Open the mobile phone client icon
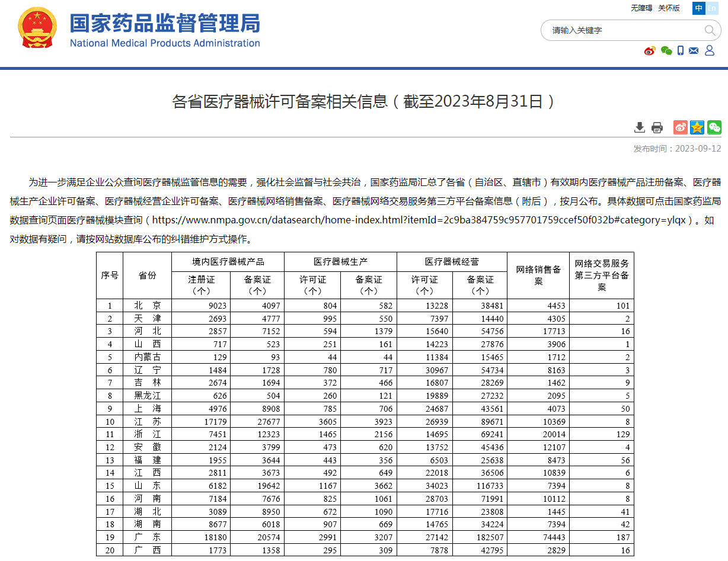Image resolution: width=728 pixels, height=561 pixels. coord(681,51)
